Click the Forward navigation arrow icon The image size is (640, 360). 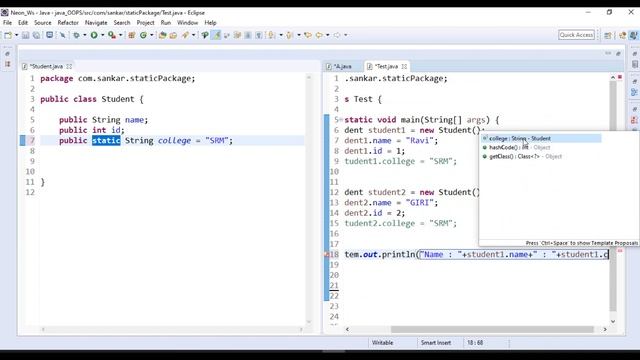[337, 35]
